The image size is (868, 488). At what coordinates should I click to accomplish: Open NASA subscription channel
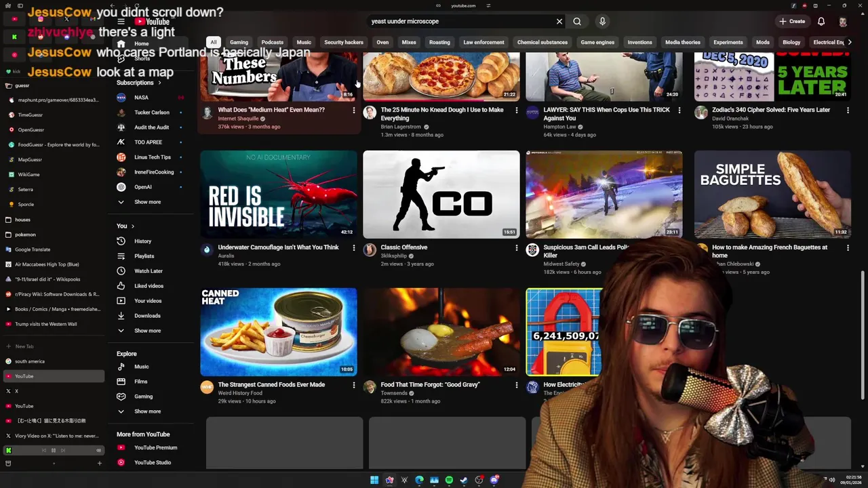pos(141,98)
